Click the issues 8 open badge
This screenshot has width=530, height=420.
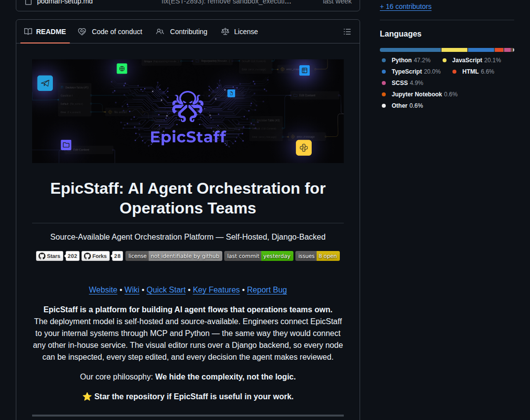(x=318, y=256)
